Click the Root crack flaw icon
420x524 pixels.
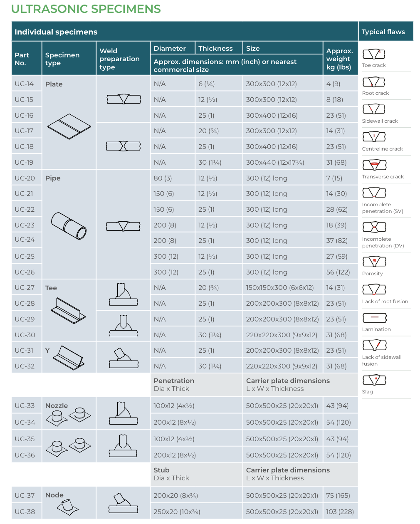tap(374, 82)
